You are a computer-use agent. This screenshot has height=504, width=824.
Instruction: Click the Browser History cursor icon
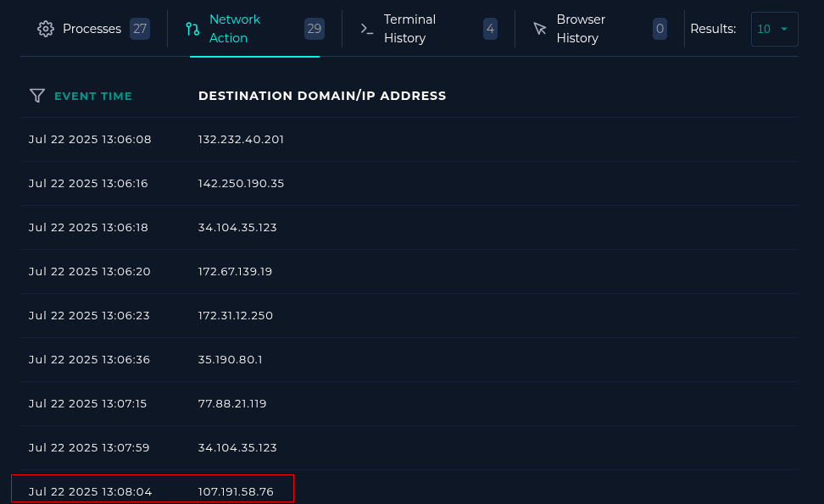click(x=540, y=29)
